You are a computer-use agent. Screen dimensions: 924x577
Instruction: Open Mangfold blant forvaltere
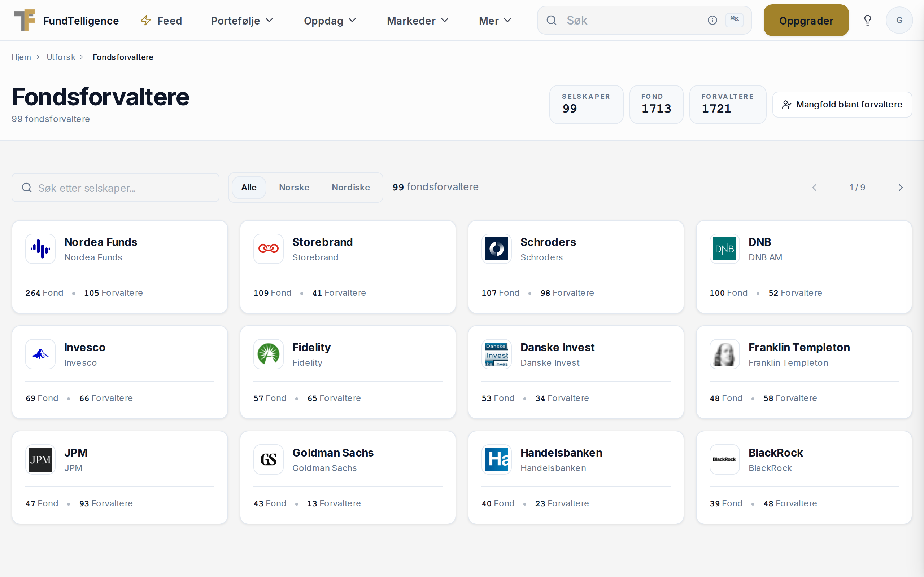(x=842, y=105)
